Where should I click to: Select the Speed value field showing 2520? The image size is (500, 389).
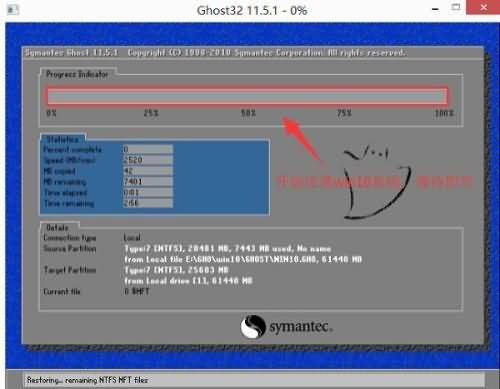click(x=148, y=160)
